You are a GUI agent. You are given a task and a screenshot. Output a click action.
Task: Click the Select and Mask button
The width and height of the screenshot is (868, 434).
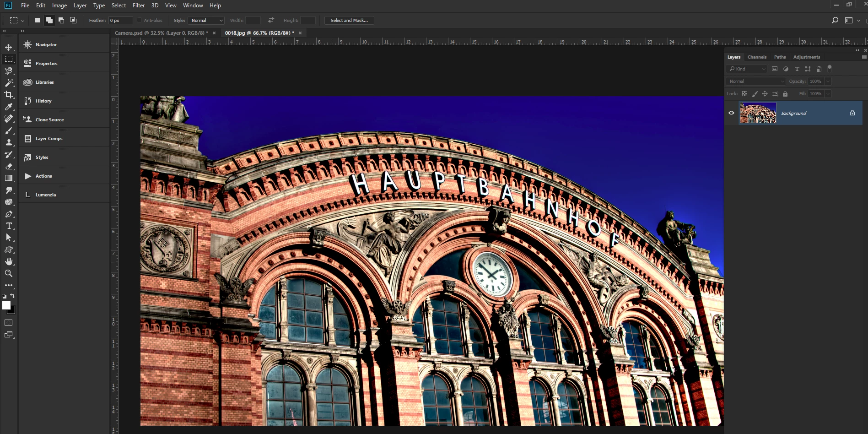(x=349, y=20)
